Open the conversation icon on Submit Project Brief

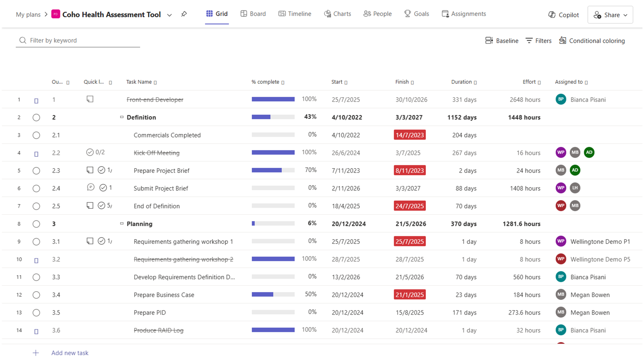(x=91, y=187)
